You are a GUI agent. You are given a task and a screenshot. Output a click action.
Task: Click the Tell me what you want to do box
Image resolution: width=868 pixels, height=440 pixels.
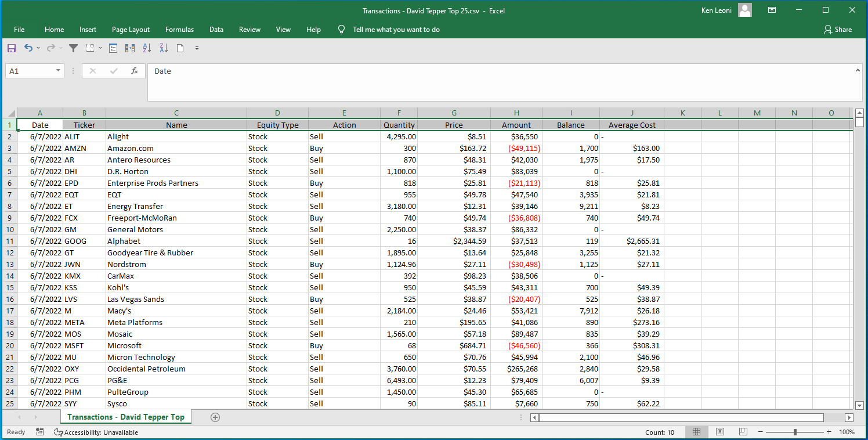396,29
